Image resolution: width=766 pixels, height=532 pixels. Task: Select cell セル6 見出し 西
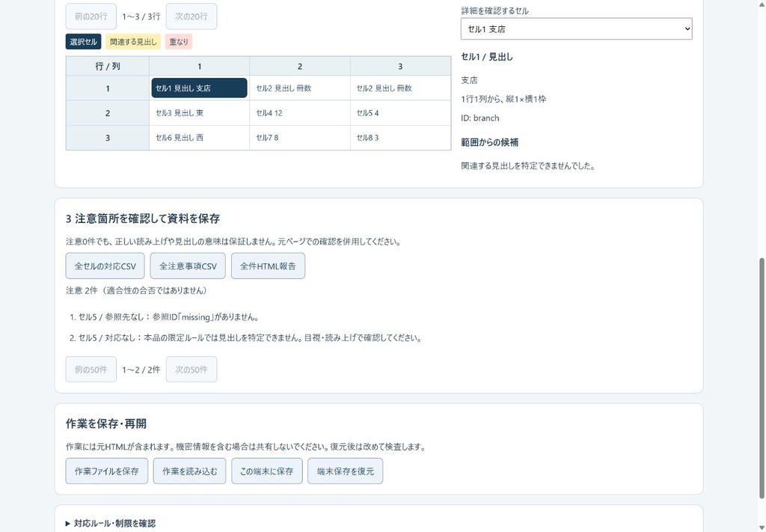click(x=199, y=138)
